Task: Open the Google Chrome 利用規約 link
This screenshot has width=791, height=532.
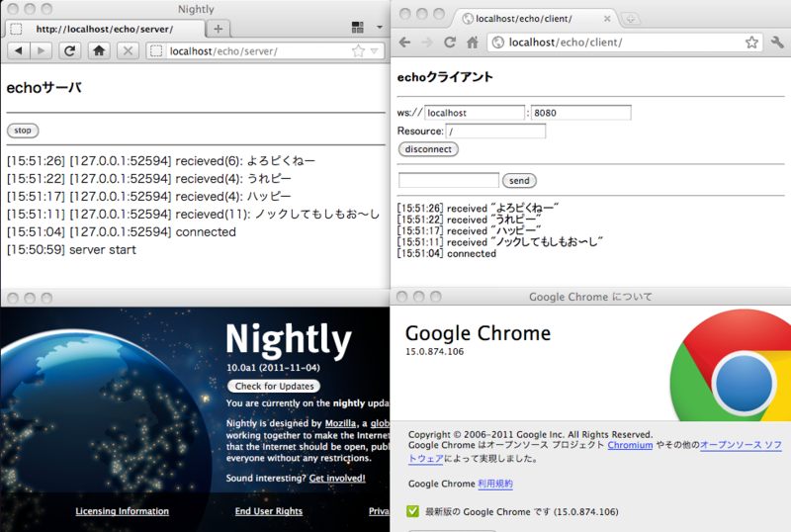Action: pyautogui.click(x=495, y=484)
